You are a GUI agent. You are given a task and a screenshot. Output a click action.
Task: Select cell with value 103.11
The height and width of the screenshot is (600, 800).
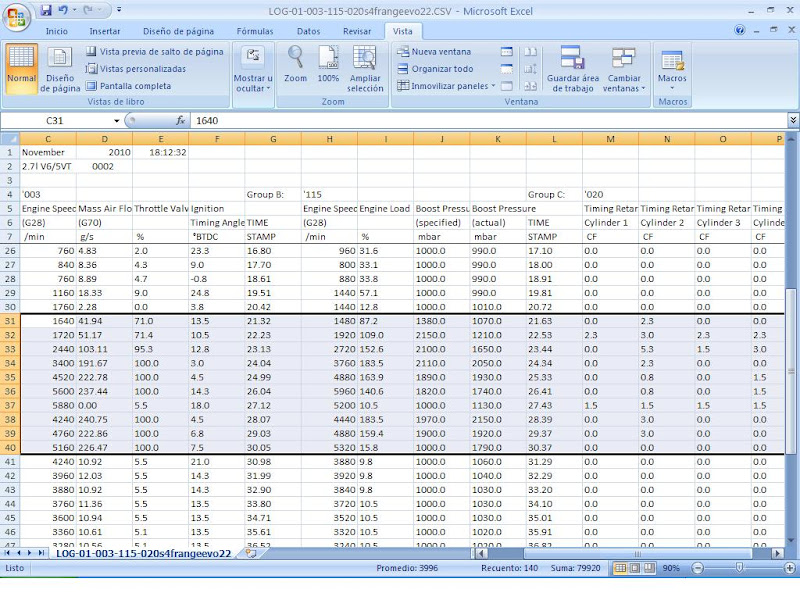[105, 349]
